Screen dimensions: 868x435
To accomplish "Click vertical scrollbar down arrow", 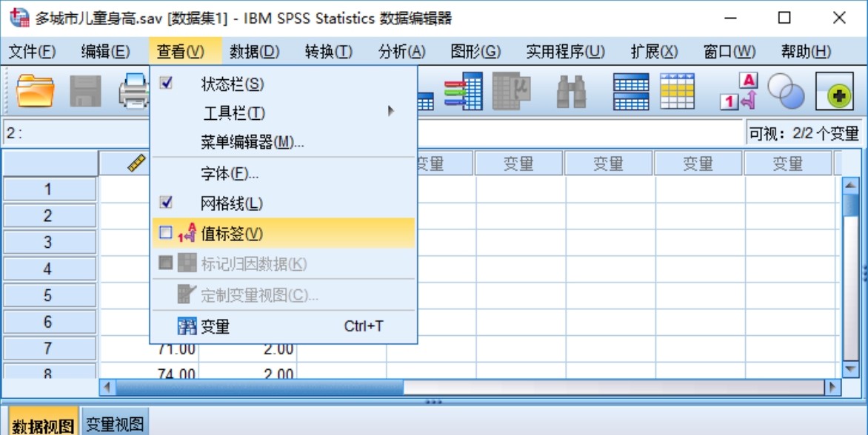I will pyautogui.click(x=850, y=368).
